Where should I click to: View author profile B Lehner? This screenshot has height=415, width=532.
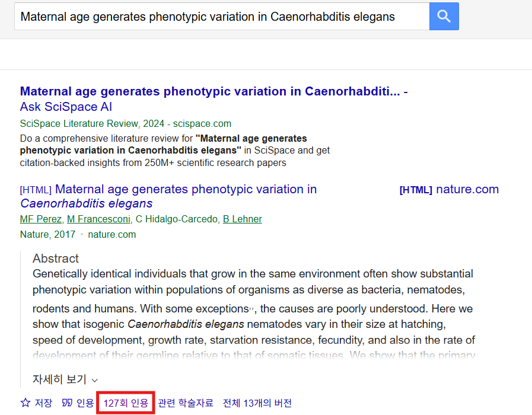(242, 219)
